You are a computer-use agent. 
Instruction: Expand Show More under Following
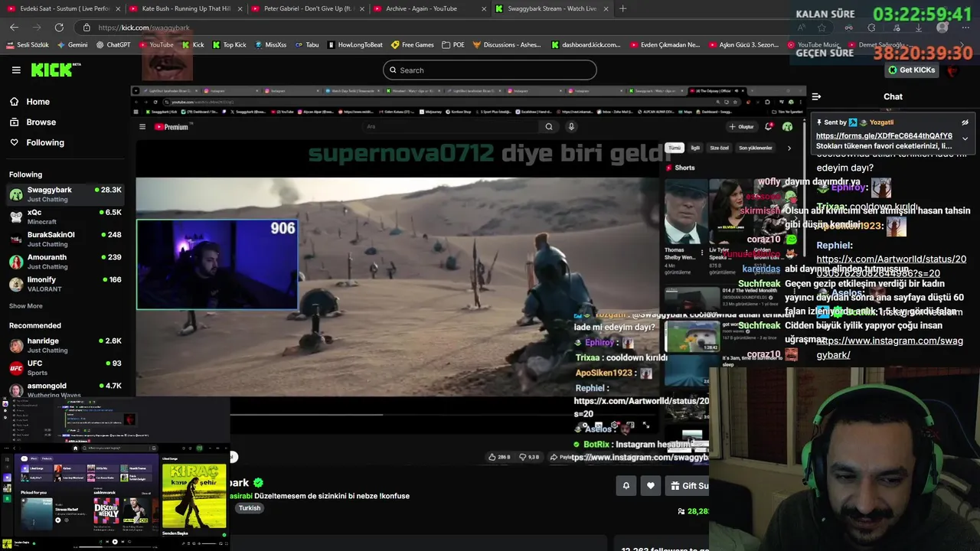25,306
